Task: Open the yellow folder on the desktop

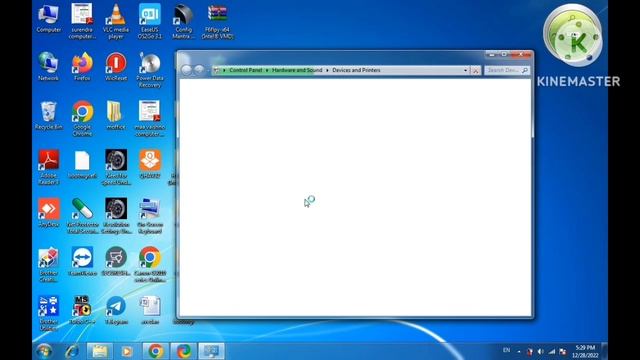Action: coord(116,116)
